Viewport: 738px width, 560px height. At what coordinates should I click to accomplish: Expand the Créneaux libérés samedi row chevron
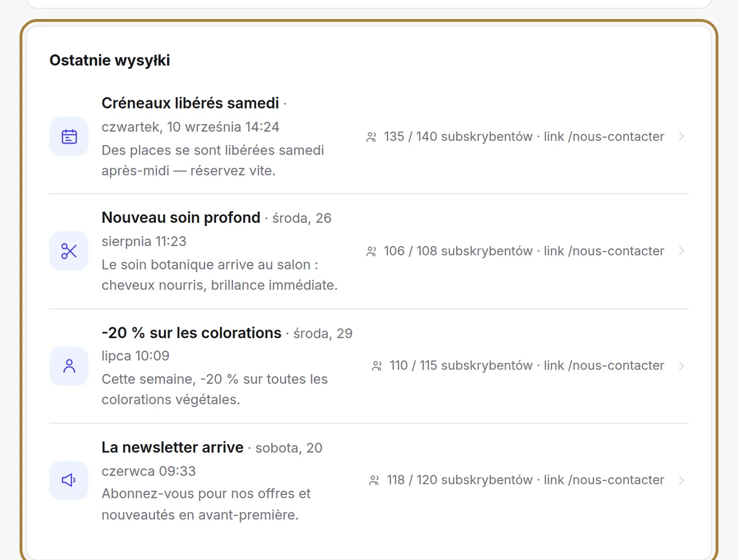click(x=682, y=136)
